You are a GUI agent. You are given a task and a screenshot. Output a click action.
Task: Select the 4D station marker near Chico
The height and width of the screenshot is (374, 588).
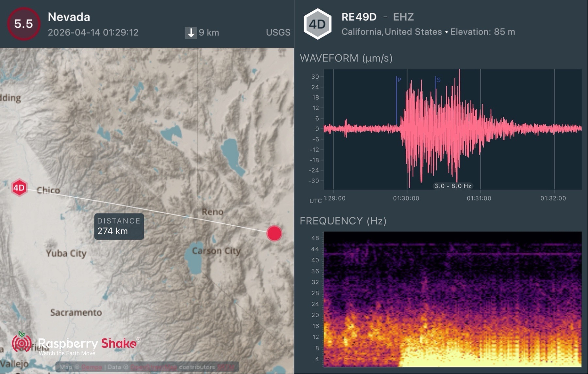pos(19,188)
